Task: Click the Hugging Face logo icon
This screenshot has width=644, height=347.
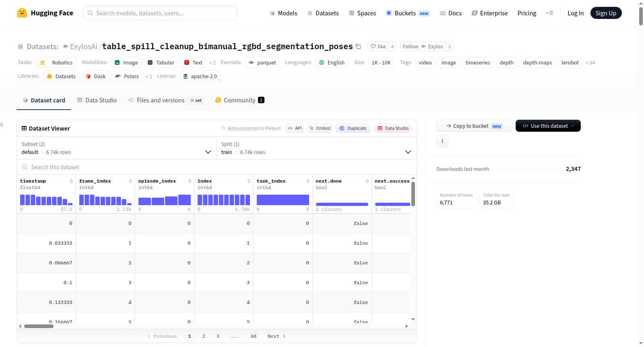Action: click(x=22, y=13)
